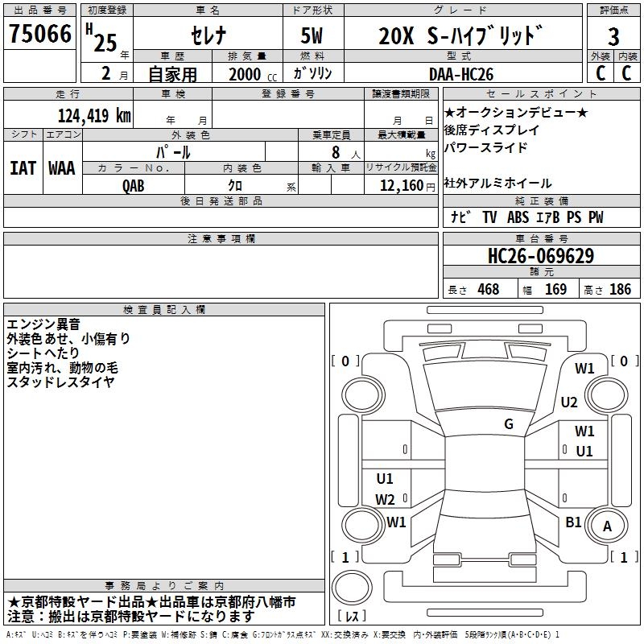Viewport: 644px width, 644px height.
Task: Select the 注意：搬出は京都特設ヤードになります line
Action: (x=131, y=616)
